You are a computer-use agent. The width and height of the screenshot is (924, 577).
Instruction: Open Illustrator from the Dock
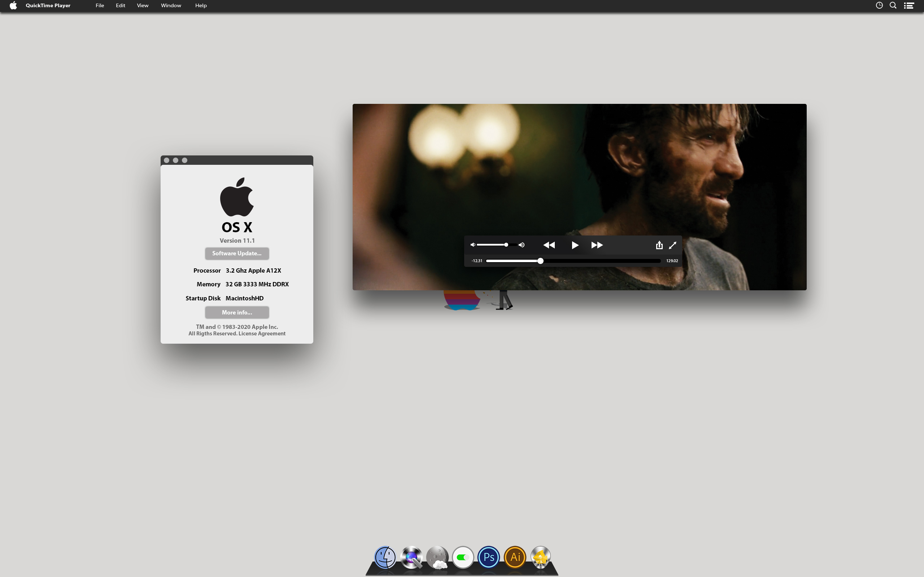click(x=515, y=557)
